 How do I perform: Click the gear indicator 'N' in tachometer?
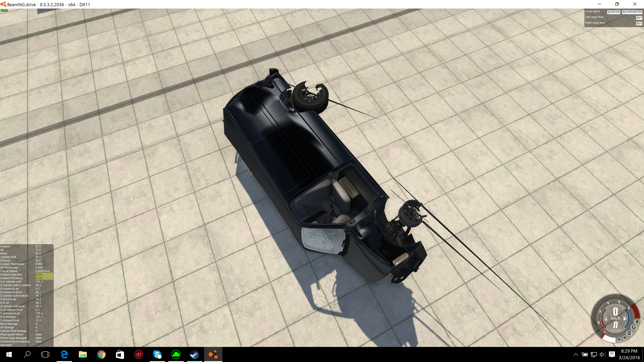(615, 325)
